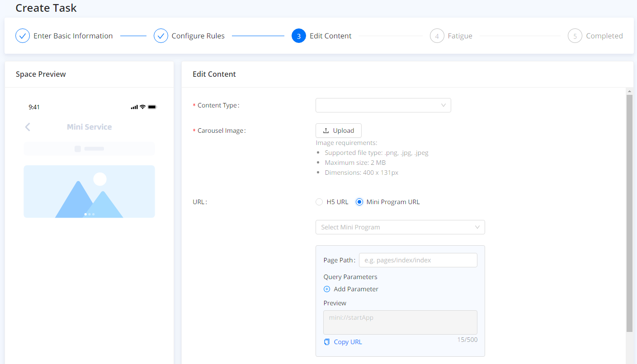The width and height of the screenshot is (637, 364).
Task: Select the Mini Program URL radio option
Action: 359,202
